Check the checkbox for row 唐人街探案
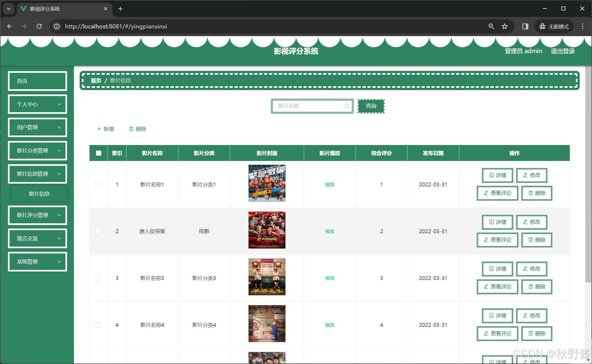 [x=98, y=231]
